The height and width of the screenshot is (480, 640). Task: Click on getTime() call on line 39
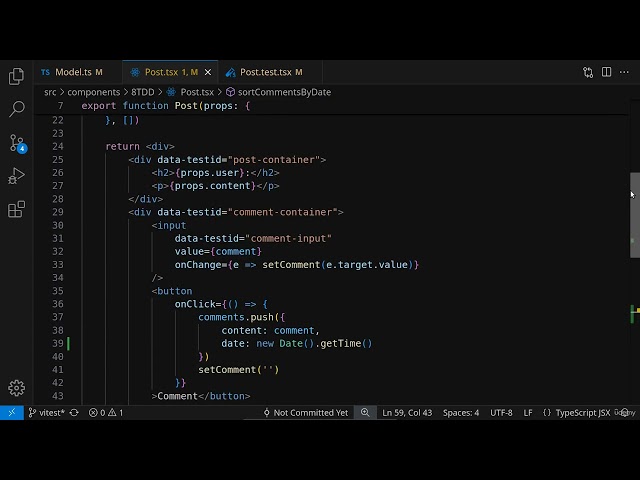click(346, 344)
